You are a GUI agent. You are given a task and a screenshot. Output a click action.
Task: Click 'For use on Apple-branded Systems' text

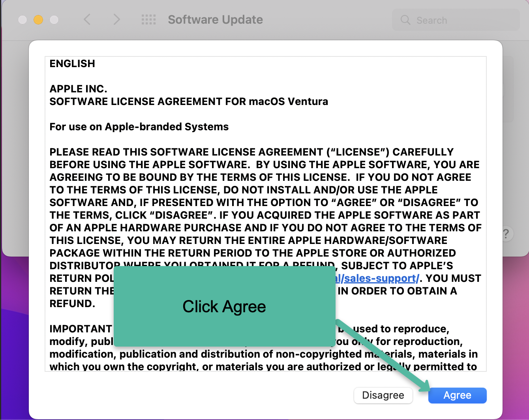[139, 127]
